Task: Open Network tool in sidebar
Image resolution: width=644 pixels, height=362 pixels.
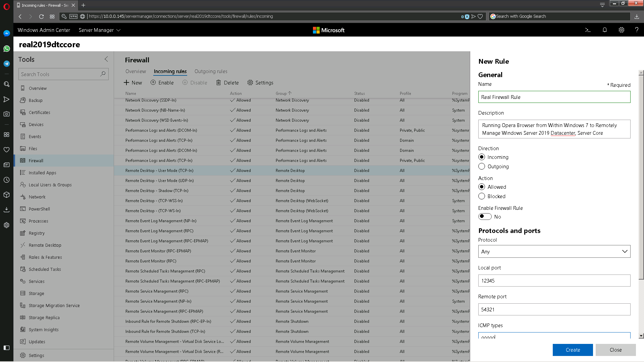Action: (37, 197)
